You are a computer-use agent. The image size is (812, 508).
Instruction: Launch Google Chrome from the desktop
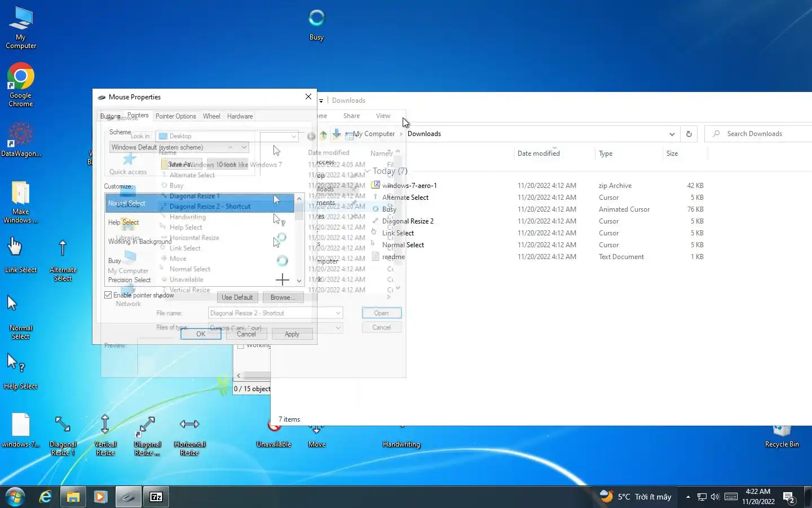21,85
